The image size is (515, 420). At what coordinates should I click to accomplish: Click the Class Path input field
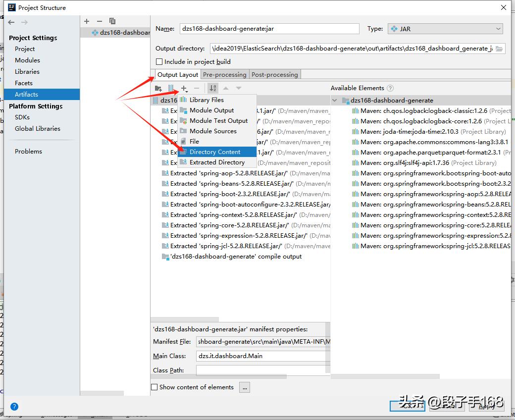(263, 370)
